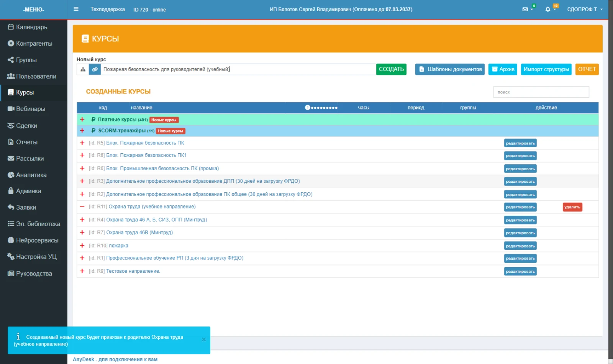Open the mail messages icon in header

pos(525,9)
